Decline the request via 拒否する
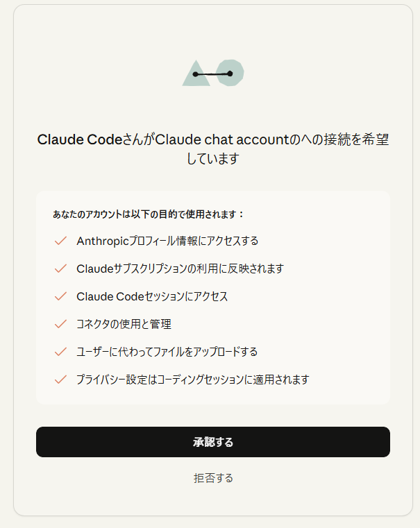Viewport: 420px width, 528px height. click(213, 478)
